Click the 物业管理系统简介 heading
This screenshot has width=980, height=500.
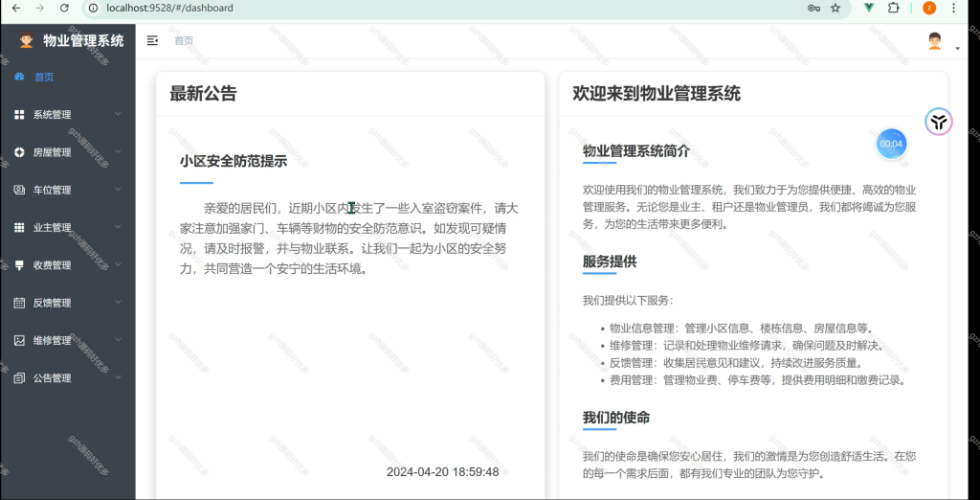click(x=636, y=150)
